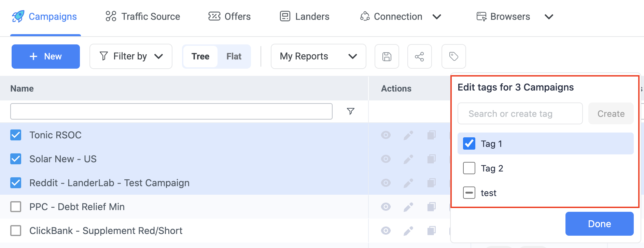Select the PPC - Debt Relief Min checkbox
The image size is (644, 248).
pyautogui.click(x=16, y=207)
